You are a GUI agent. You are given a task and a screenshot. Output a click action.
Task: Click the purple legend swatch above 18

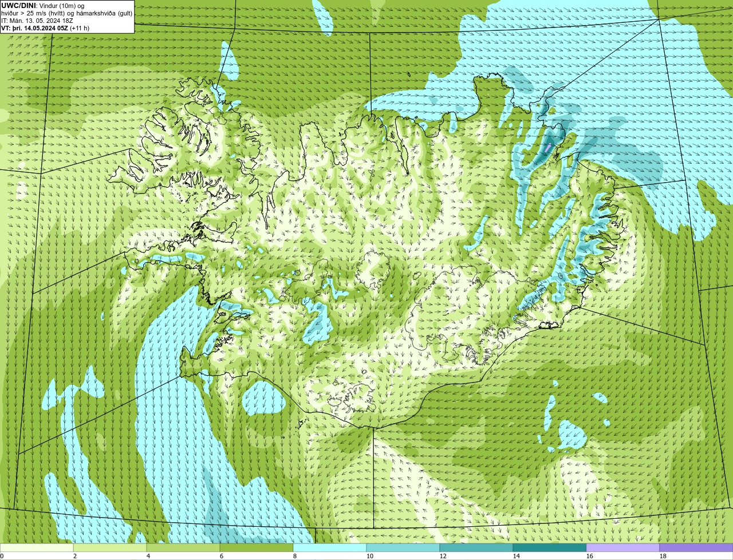[696, 547]
